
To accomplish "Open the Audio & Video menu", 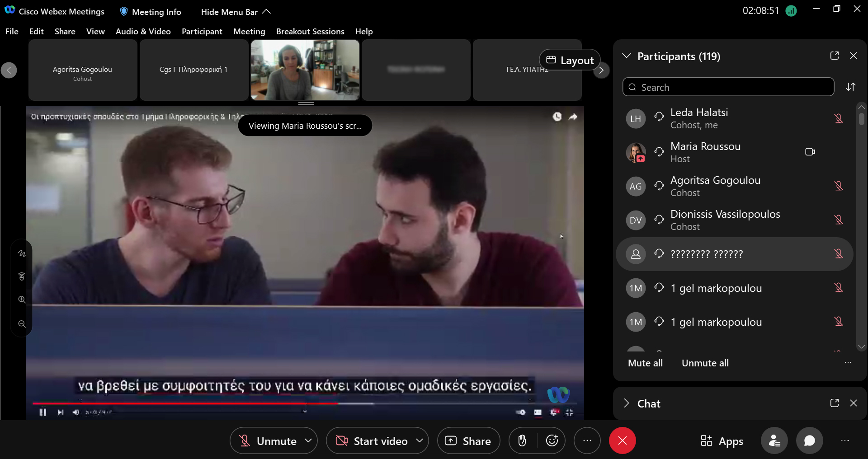I will coord(143,32).
